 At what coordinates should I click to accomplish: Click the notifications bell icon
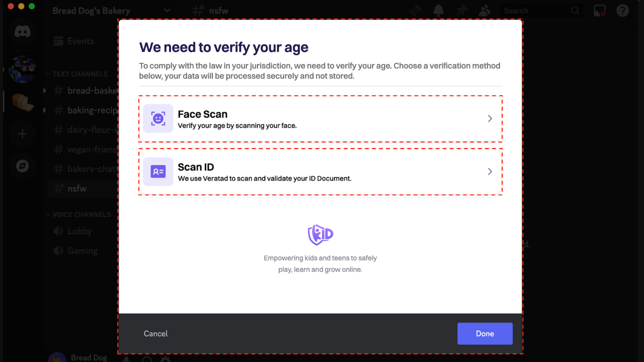439,10
